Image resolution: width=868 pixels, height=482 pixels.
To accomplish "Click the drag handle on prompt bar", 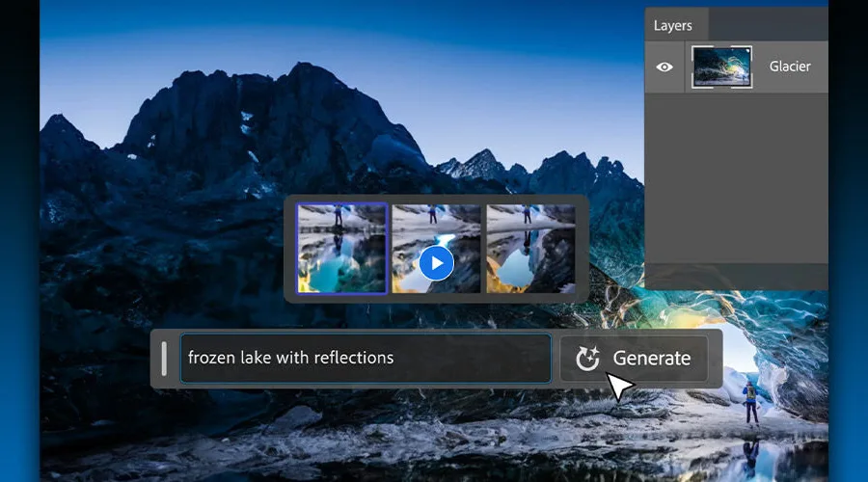I will click(164, 359).
